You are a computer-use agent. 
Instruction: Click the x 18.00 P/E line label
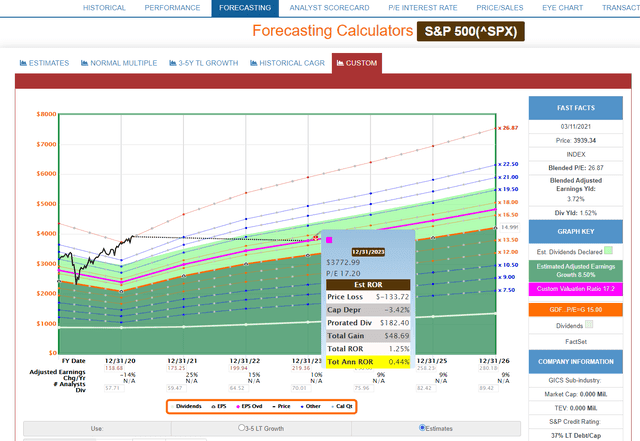(x=508, y=202)
